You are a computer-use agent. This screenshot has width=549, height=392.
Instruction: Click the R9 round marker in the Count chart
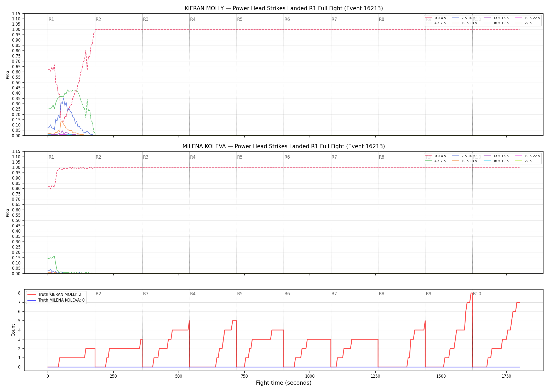click(428, 294)
